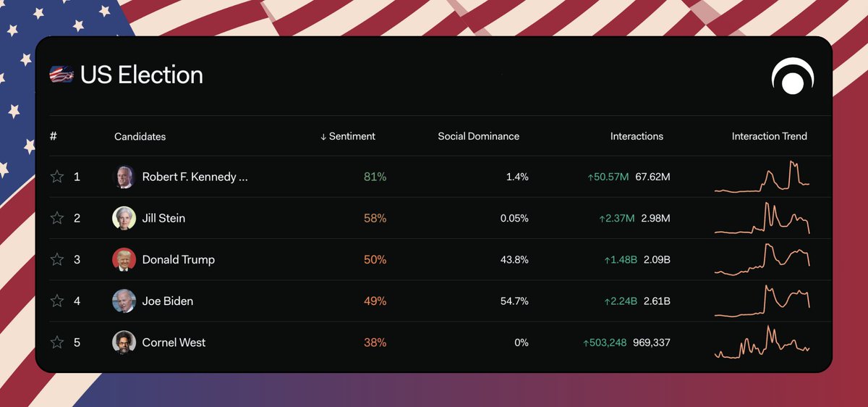Toggle the favorite star for Joe Biden
Screen dimensions: 868x407
pyautogui.click(x=57, y=301)
